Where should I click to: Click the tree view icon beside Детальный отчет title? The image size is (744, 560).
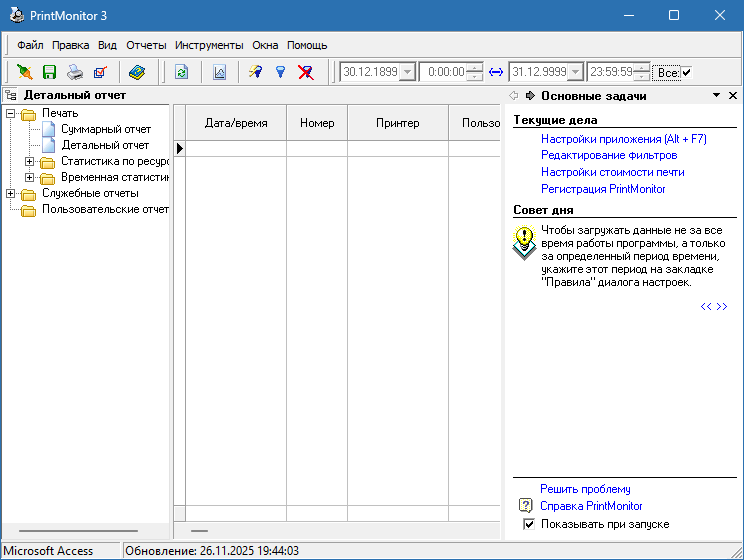10,95
